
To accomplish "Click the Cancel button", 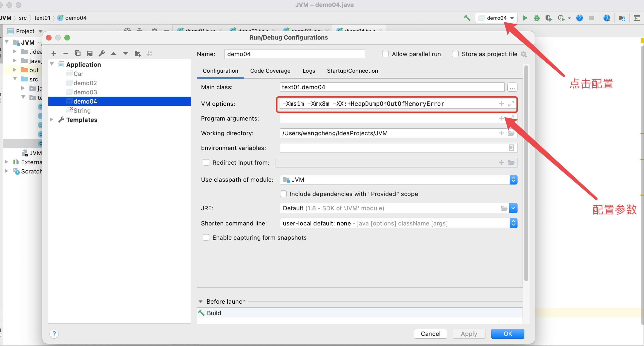I will point(431,334).
